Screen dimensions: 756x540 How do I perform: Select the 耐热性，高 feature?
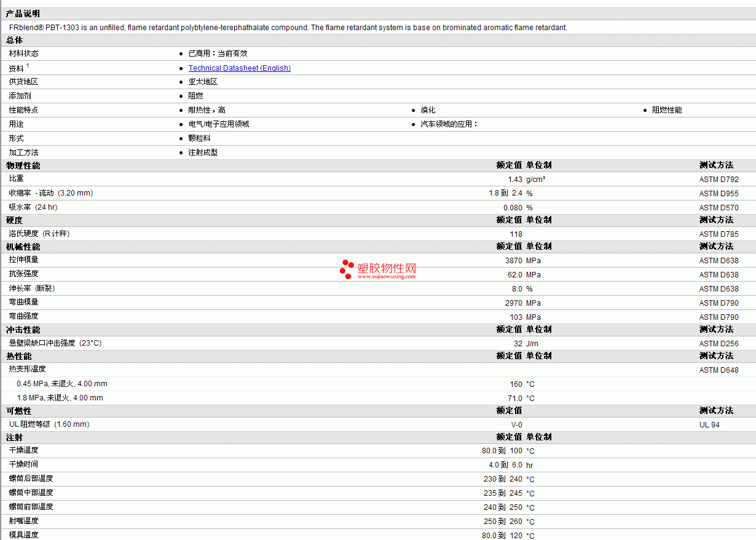click(x=207, y=110)
